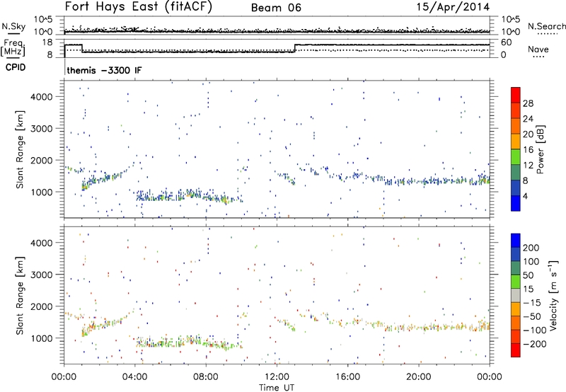
Task: Click the 'Time UT' axis label
Action: coord(277,387)
